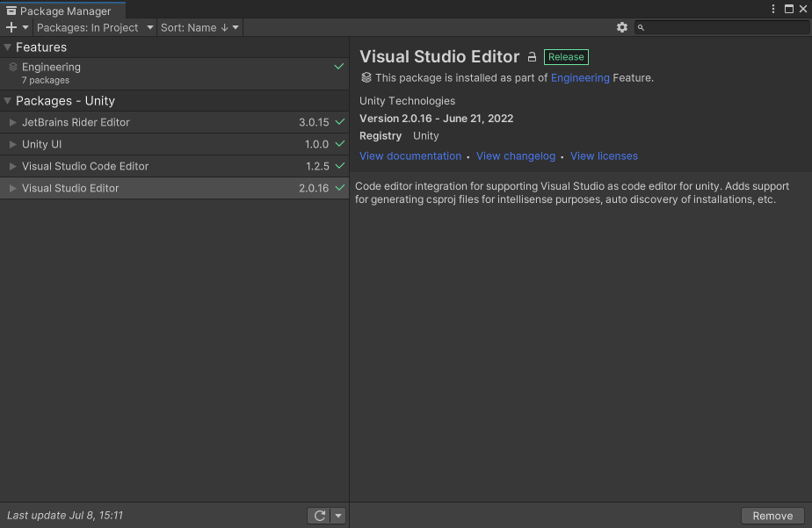Click the Visual Studio Editor title heading
The height and width of the screenshot is (528, 812).
click(439, 56)
